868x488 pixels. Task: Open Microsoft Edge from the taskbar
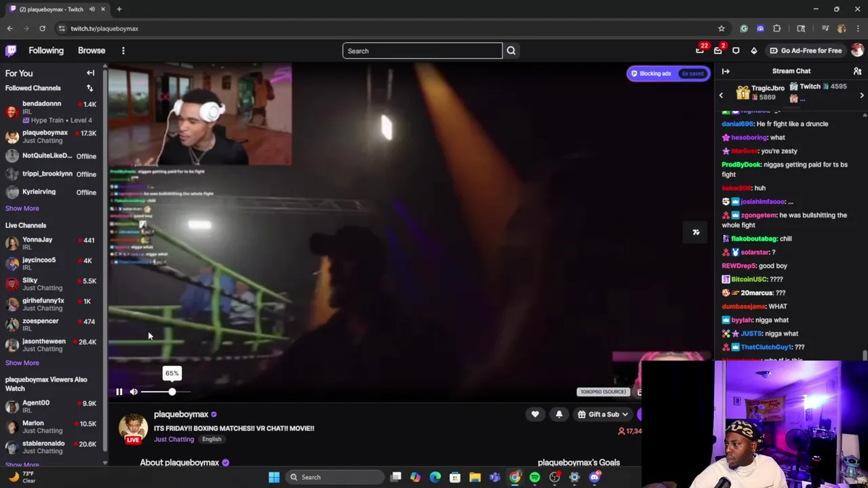coord(435,477)
